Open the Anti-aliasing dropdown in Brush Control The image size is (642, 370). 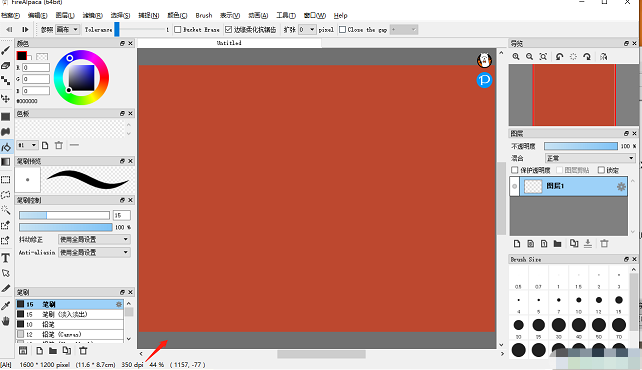click(x=94, y=252)
